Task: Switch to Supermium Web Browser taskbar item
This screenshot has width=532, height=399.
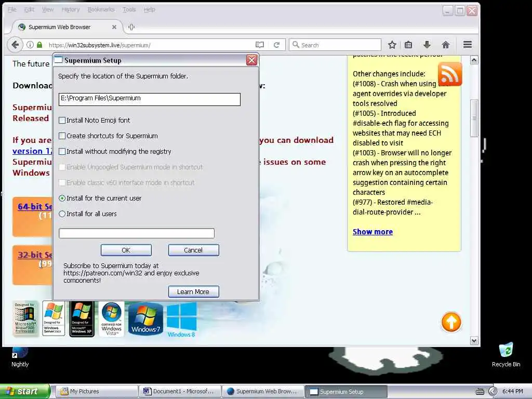Action: 263,392
